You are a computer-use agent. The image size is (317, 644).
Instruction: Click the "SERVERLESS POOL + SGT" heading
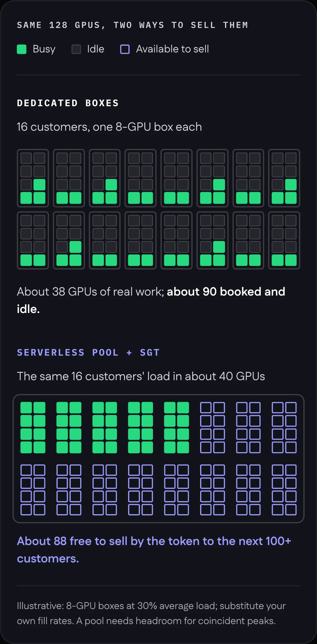(88, 353)
